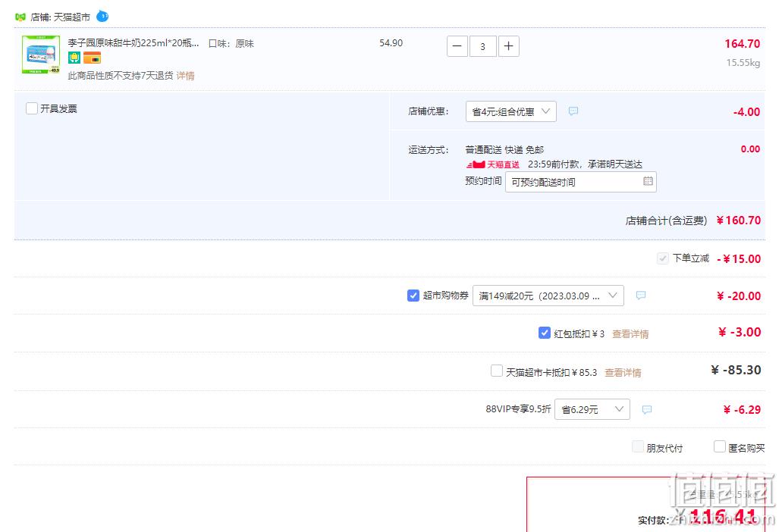Click the weight value 15.55kg

click(x=743, y=63)
